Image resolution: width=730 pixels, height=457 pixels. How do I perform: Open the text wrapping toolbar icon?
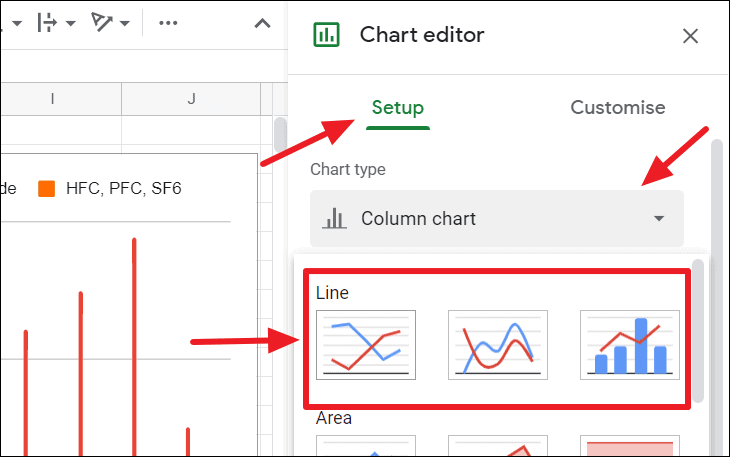tap(47, 22)
